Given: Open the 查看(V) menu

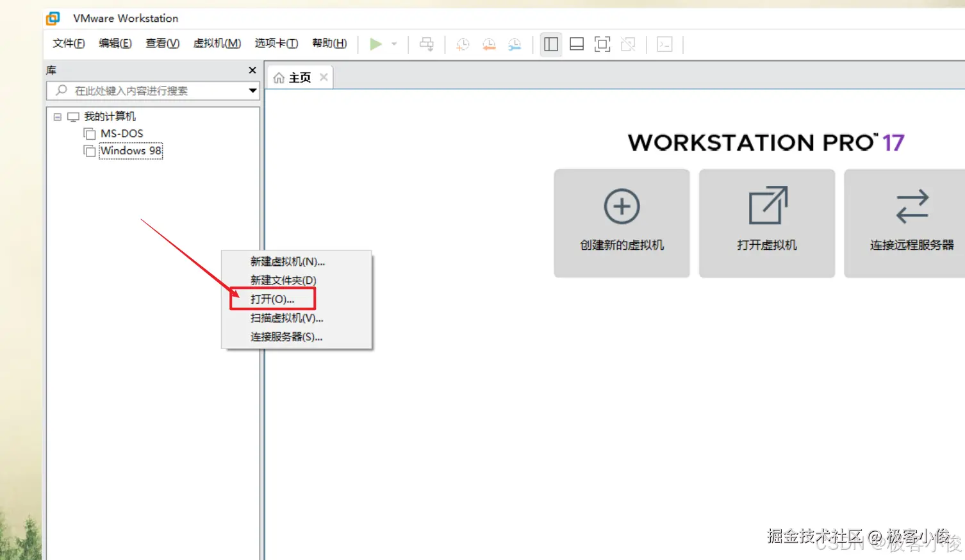Looking at the screenshot, I should click(x=163, y=43).
